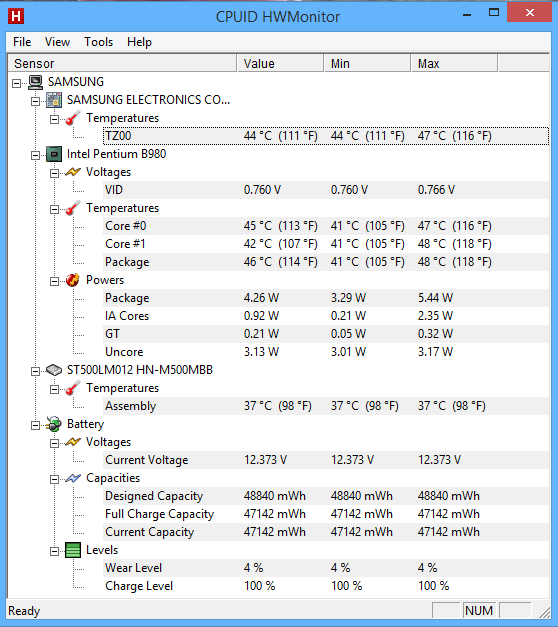This screenshot has width=558, height=627.
Task: Click the Samsung Electronics motherboard icon
Action: (x=54, y=100)
